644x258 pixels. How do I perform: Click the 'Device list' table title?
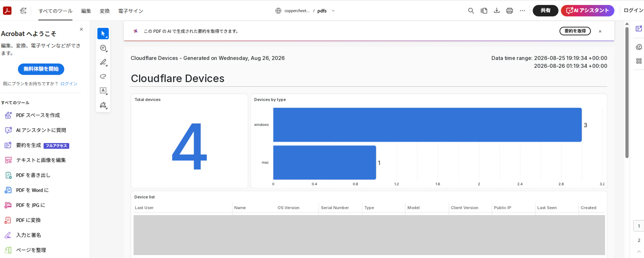coord(145,197)
